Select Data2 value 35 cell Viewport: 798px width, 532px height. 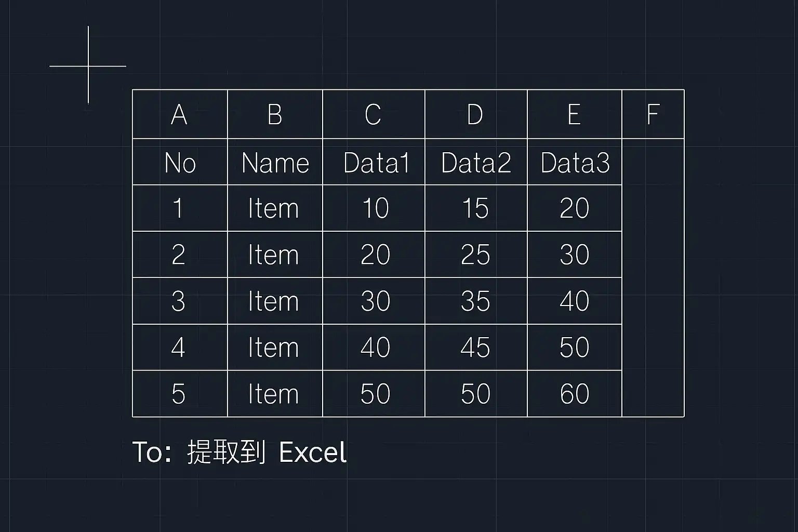coord(476,301)
